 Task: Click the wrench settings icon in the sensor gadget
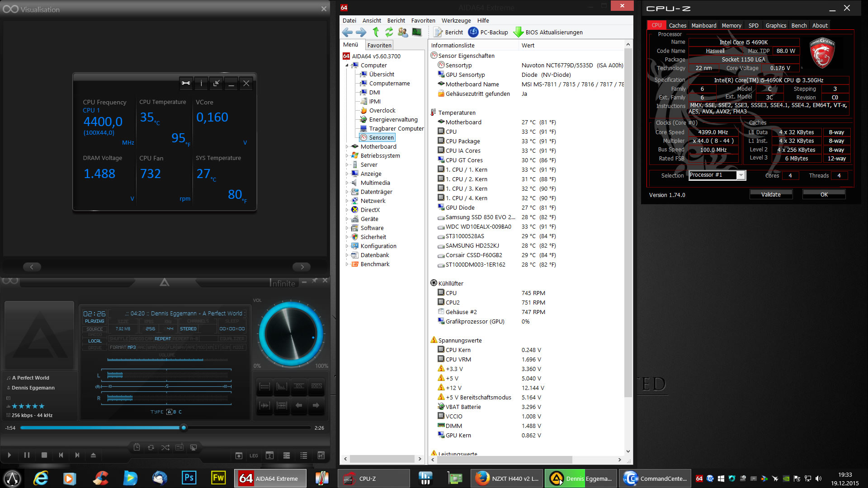[x=186, y=83]
